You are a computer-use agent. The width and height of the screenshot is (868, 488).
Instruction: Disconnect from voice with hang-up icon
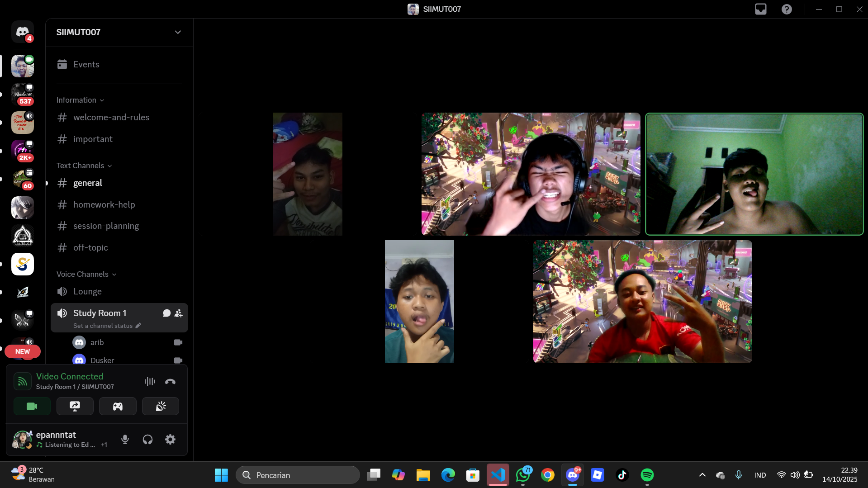coord(170,381)
